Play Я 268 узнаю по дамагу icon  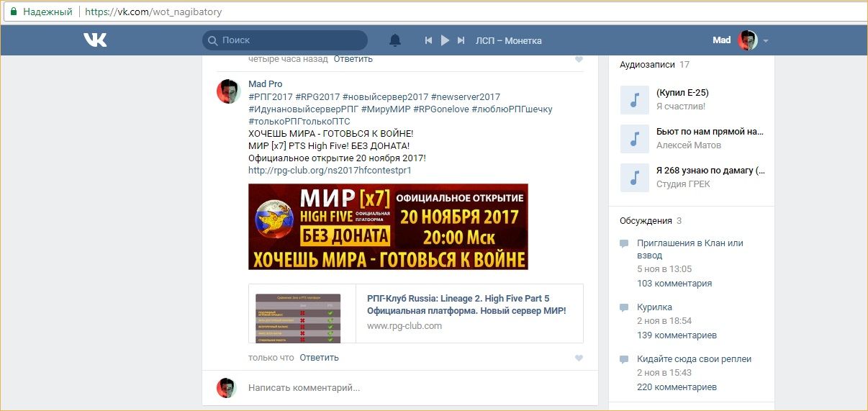[x=635, y=178]
